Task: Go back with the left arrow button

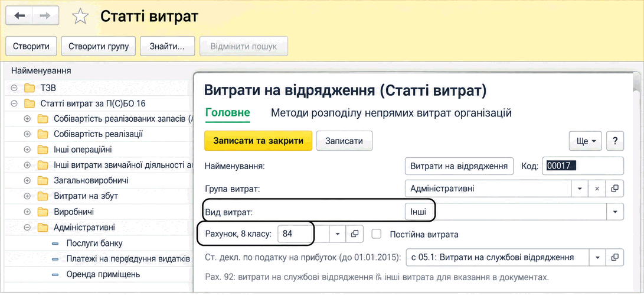Action: [x=19, y=15]
